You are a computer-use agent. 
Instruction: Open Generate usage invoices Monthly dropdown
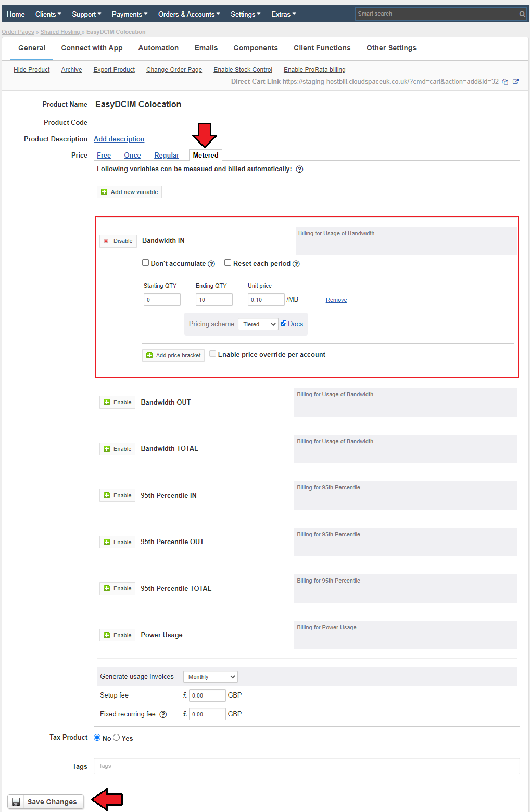210,677
